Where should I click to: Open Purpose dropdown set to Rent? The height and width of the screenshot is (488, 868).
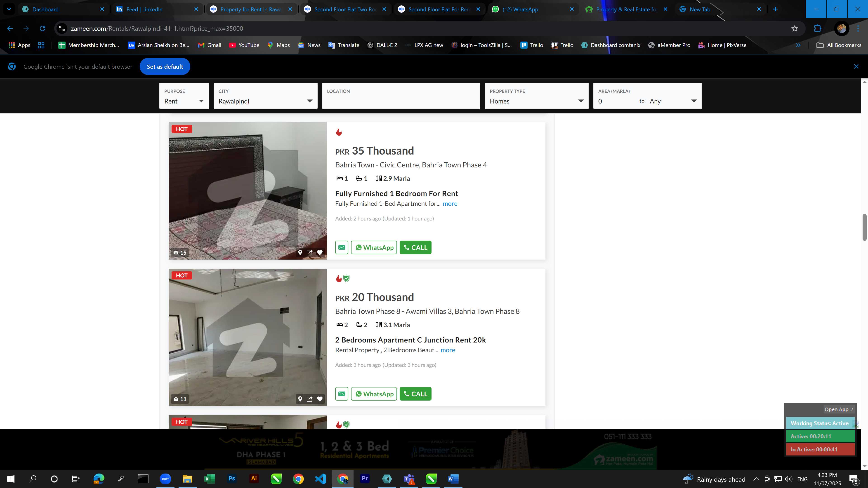(184, 96)
